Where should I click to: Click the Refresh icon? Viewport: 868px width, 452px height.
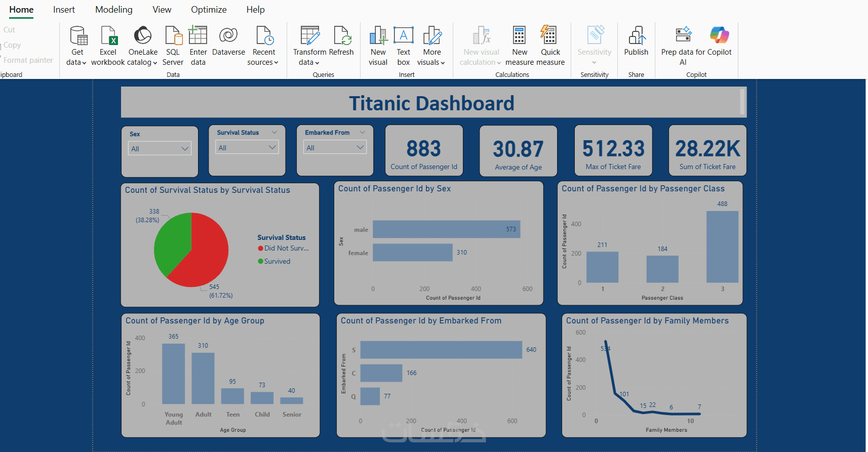coord(342,35)
